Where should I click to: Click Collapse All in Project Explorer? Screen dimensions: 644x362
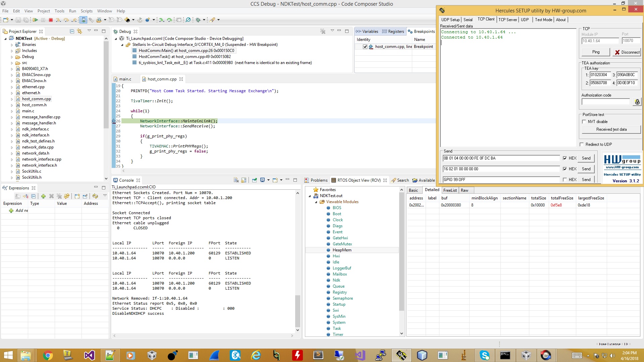tap(72, 31)
